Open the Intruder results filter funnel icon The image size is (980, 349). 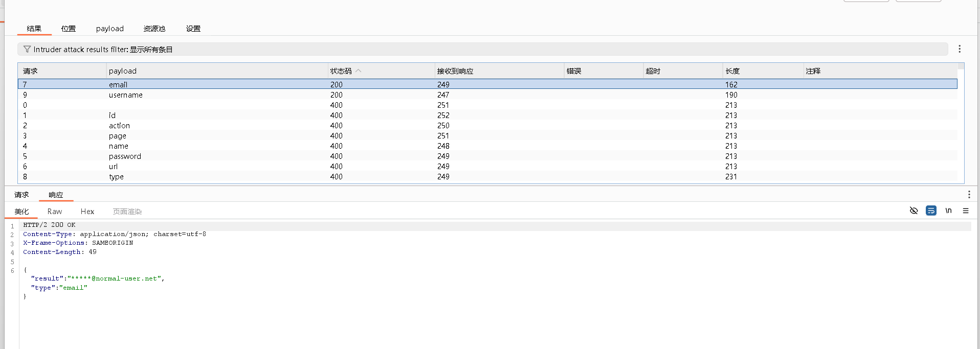coord(27,49)
